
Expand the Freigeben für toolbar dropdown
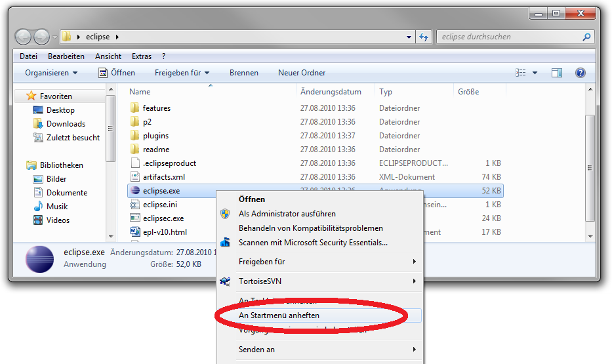pos(182,73)
